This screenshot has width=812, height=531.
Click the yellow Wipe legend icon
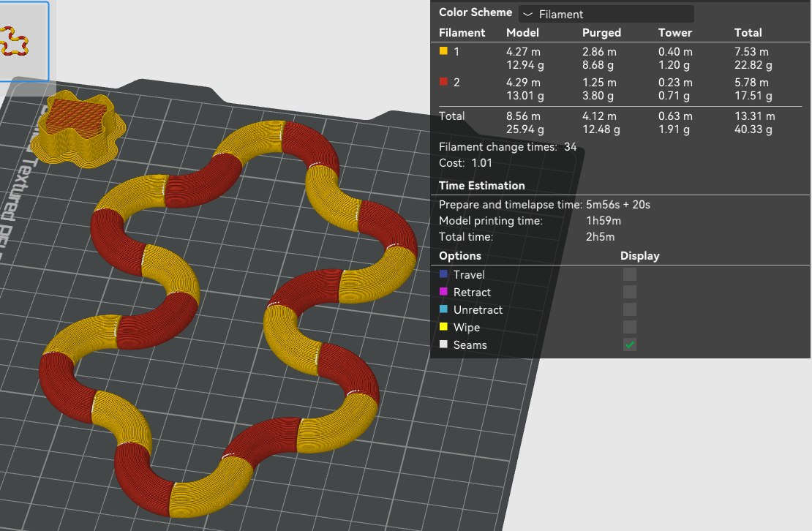[x=443, y=326]
